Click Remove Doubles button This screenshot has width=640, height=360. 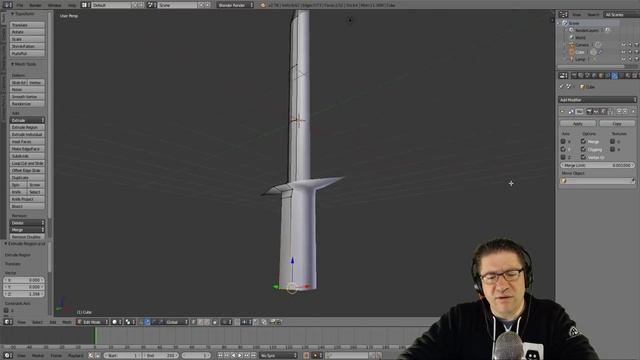tap(27, 237)
